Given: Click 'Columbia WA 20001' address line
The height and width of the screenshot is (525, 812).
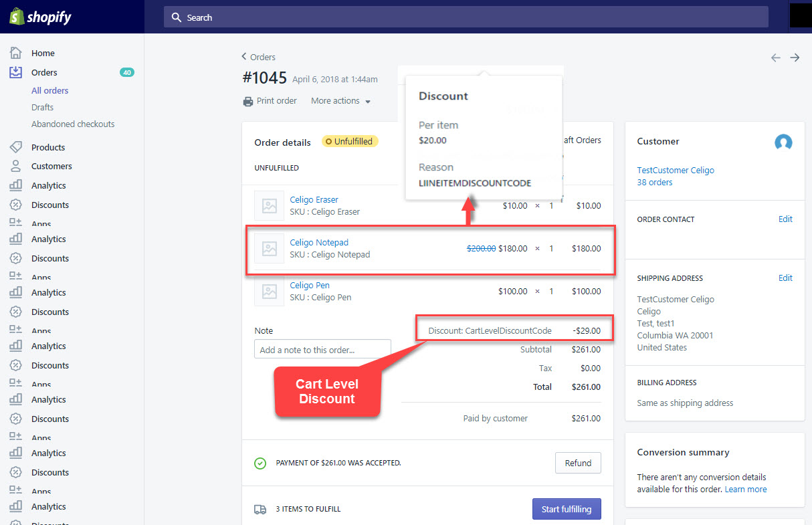Looking at the screenshot, I should coord(675,335).
